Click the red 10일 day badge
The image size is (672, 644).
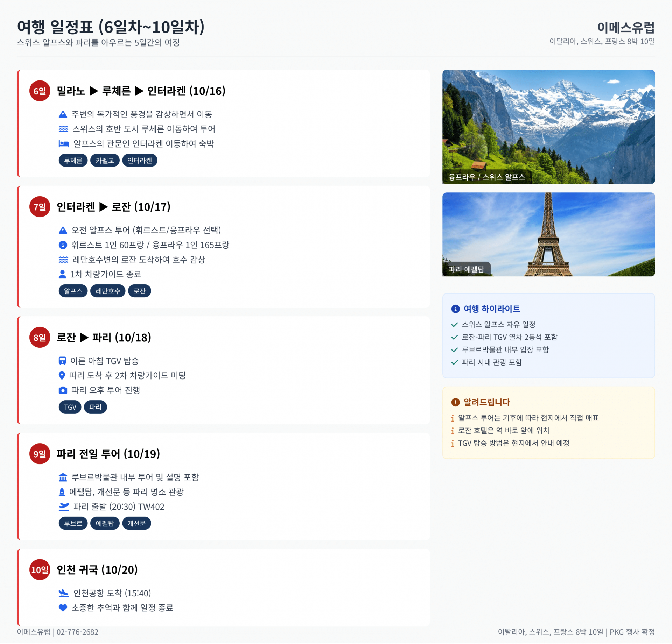tap(40, 570)
